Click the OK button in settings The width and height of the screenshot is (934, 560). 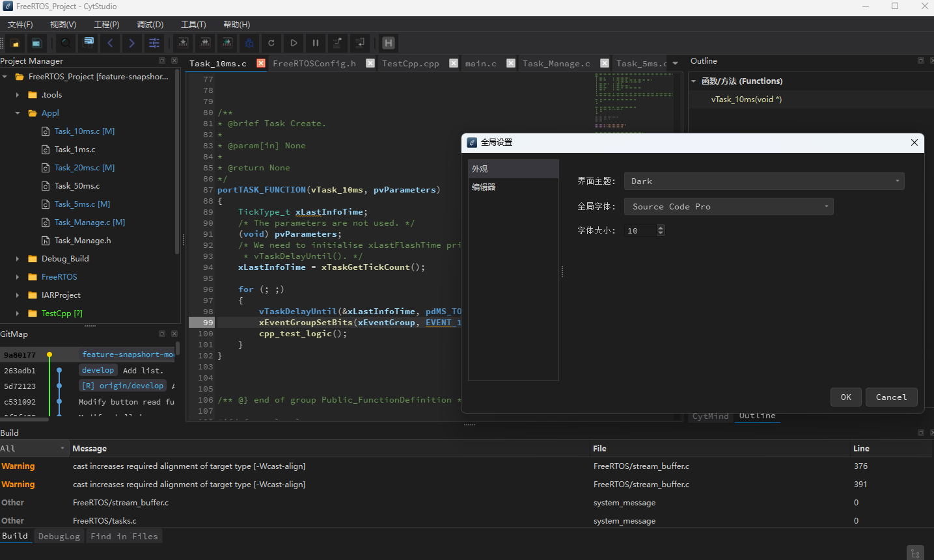tap(846, 397)
